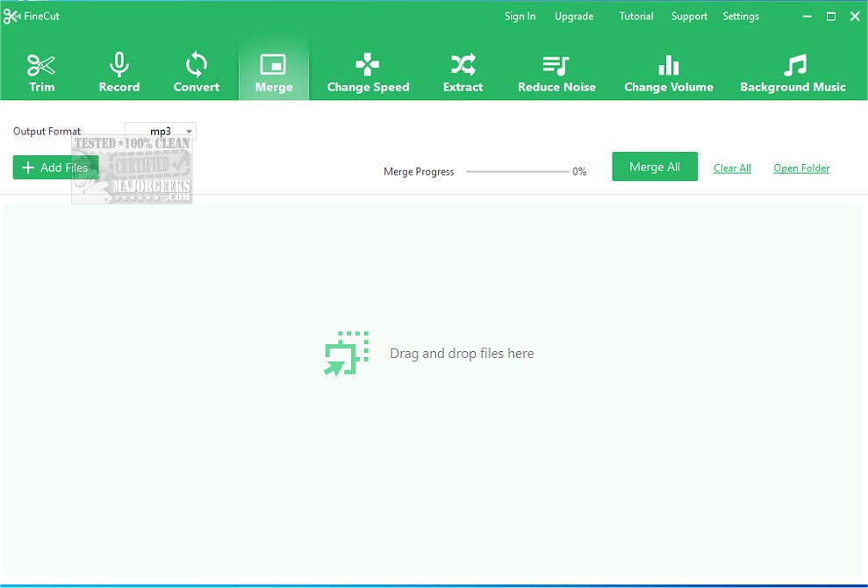
Task: Click the FineCut scissors logo
Action: [x=11, y=17]
